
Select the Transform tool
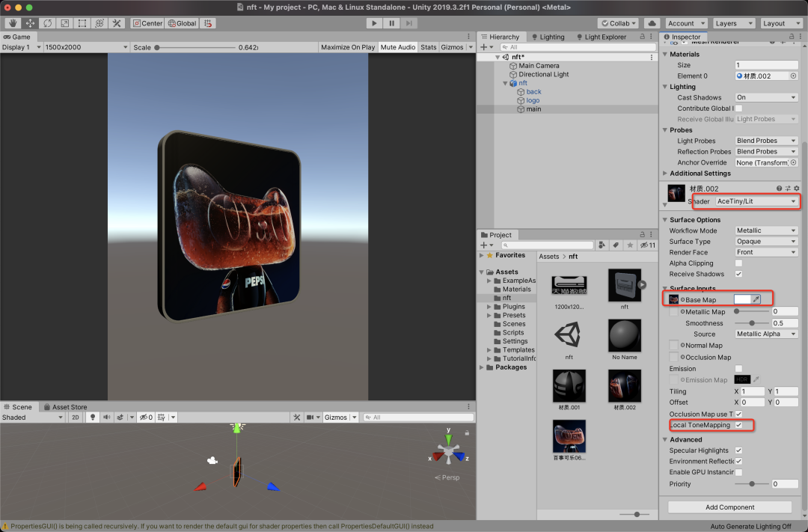point(100,23)
